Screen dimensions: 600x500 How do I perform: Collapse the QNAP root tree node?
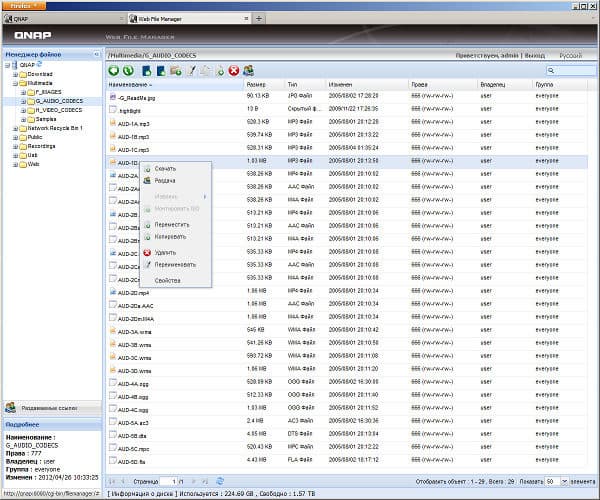(7, 65)
